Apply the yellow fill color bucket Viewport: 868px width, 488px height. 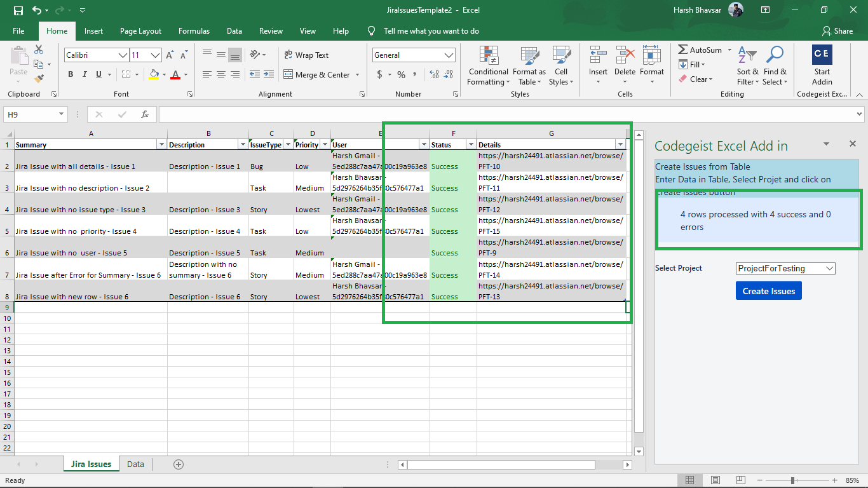tap(154, 75)
